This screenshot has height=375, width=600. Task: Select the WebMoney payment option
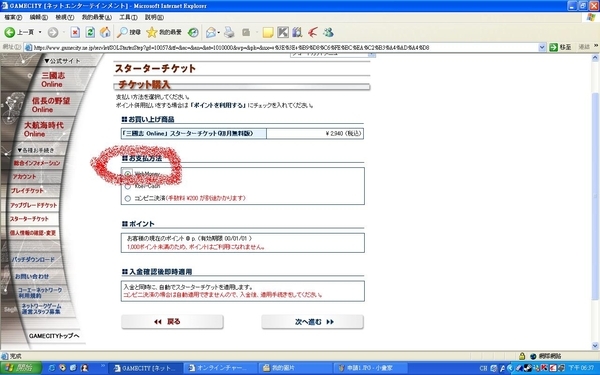[127, 174]
